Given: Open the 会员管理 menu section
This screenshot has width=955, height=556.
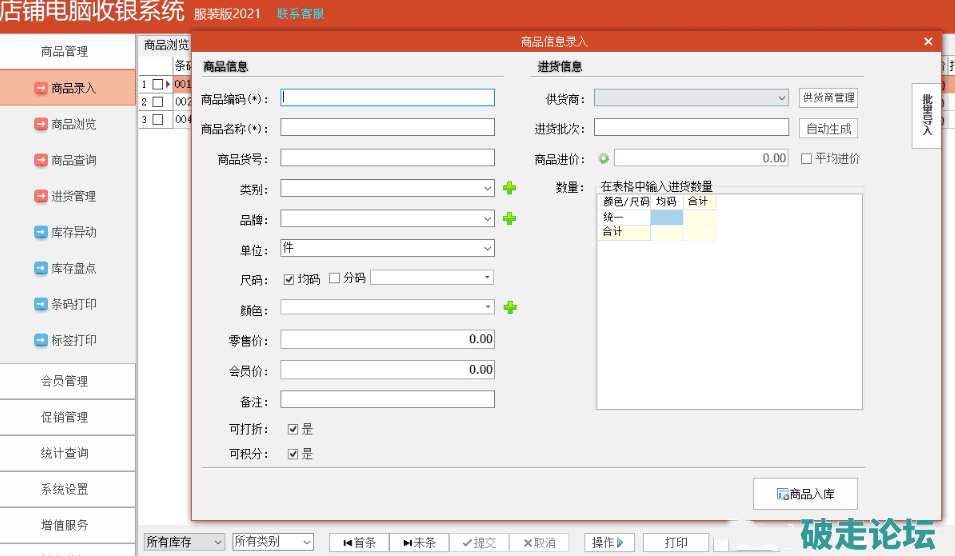Looking at the screenshot, I should tap(67, 381).
